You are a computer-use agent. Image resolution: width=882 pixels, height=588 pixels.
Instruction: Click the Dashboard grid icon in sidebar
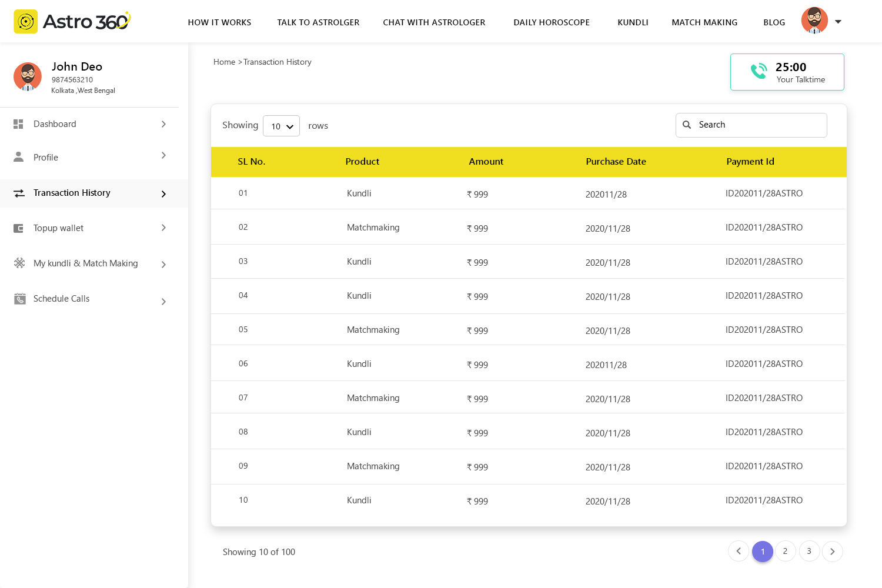pyautogui.click(x=18, y=124)
